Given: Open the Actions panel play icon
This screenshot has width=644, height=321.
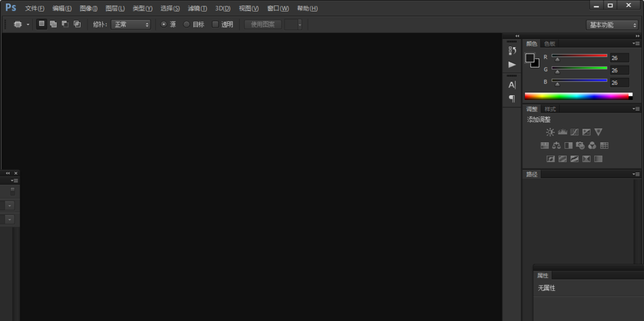Looking at the screenshot, I should pyautogui.click(x=512, y=64).
